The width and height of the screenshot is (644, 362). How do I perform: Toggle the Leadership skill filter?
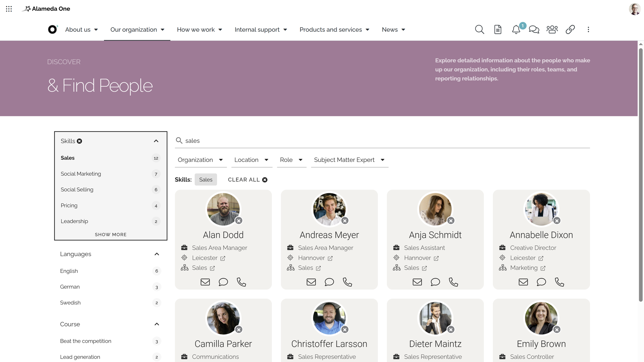click(x=110, y=221)
